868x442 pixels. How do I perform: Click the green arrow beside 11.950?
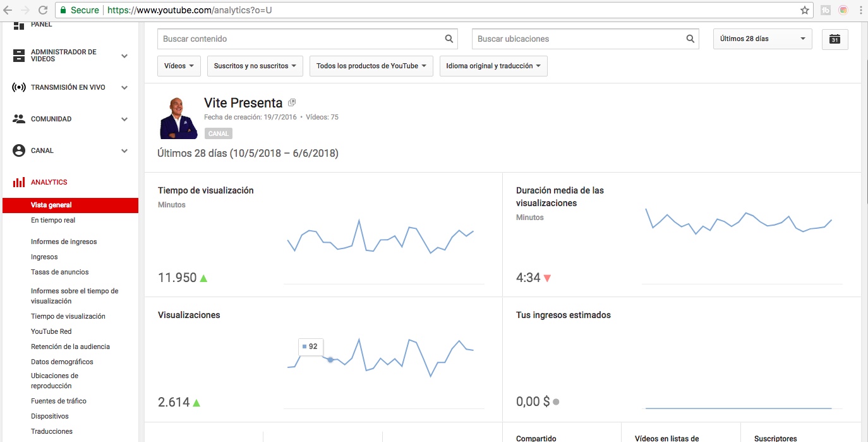203,278
